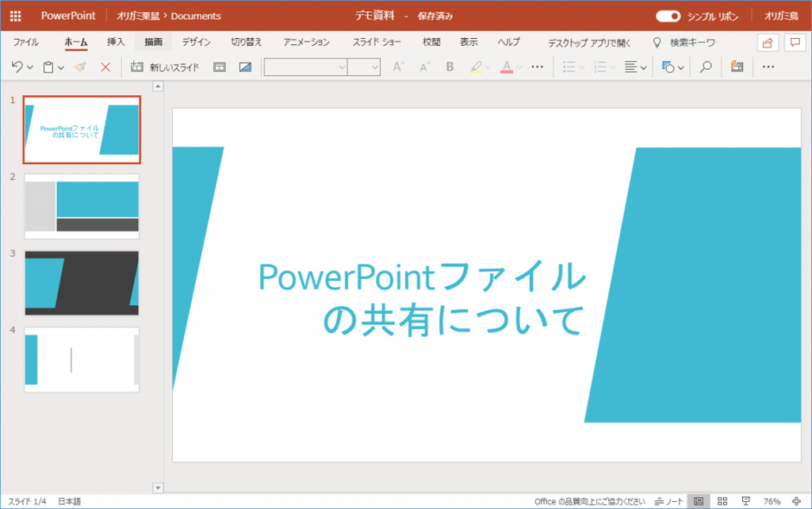Toggle the シンプル リボン switch
The image size is (812, 509).
(668, 16)
